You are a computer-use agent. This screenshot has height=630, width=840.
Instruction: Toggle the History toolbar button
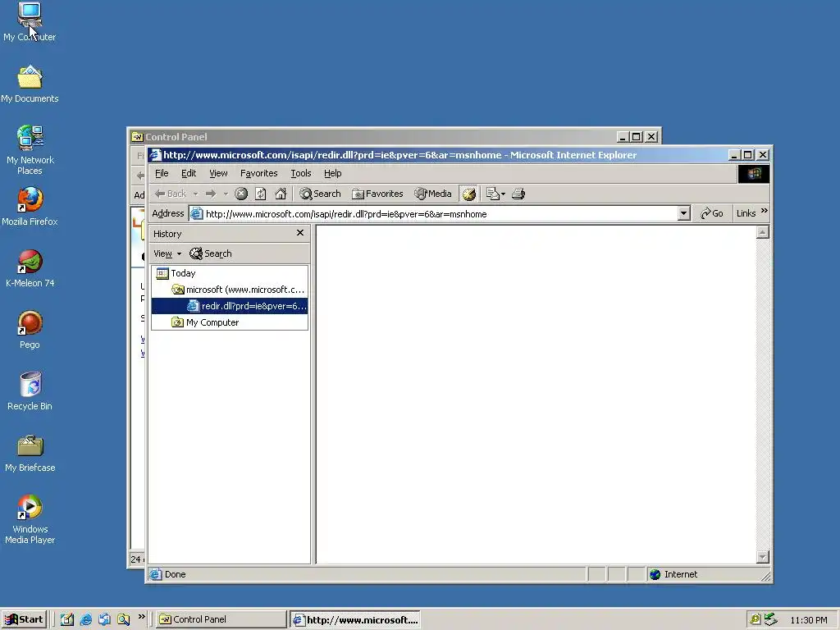(469, 194)
